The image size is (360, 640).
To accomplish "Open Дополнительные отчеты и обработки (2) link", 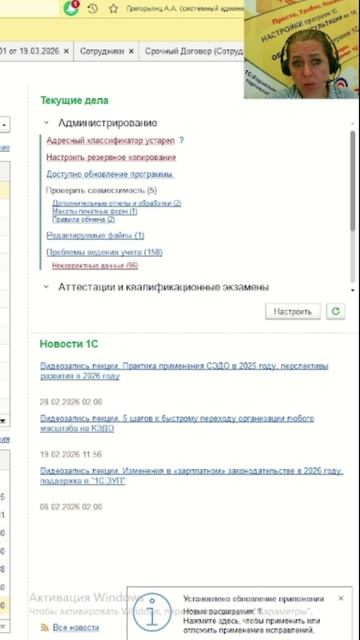I will click(x=117, y=203).
